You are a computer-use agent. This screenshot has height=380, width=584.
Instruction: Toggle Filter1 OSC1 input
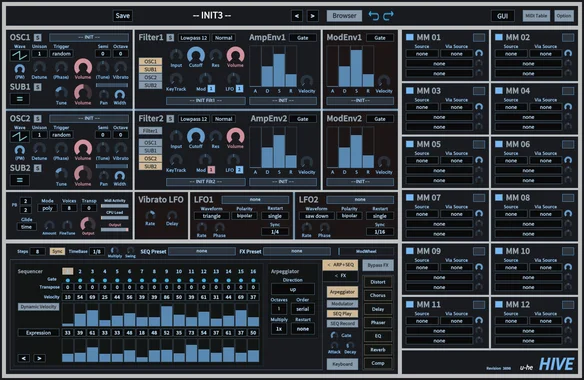[x=150, y=61]
